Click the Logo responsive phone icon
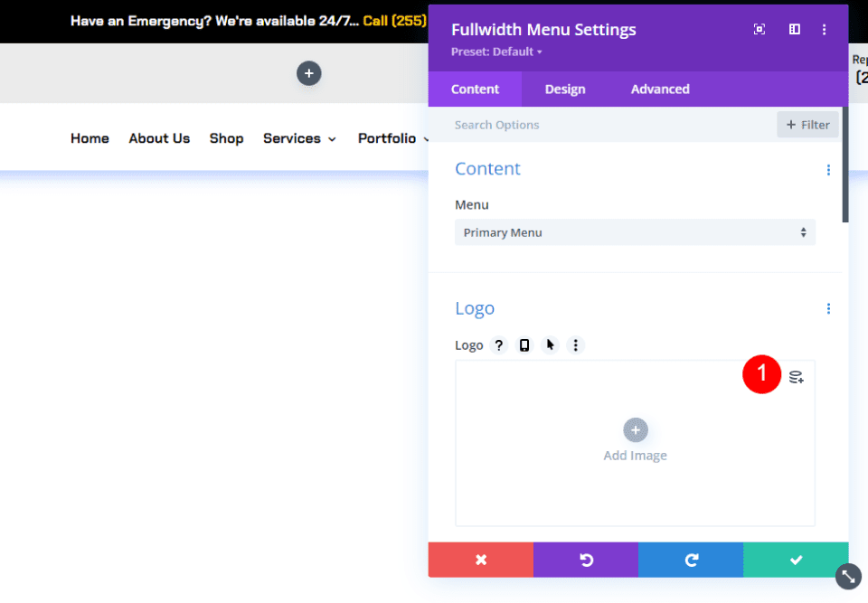Viewport: 868px width, 603px height. (524, 345)
